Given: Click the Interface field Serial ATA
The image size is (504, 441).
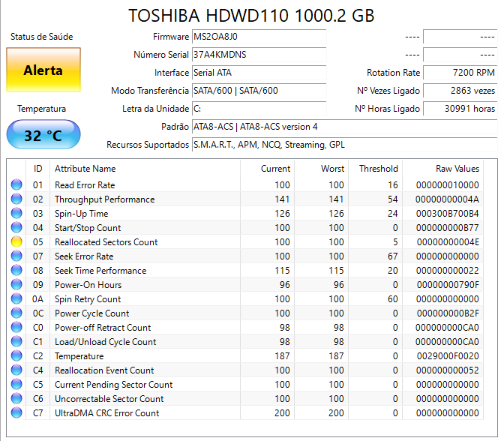Looking at the screenshot, I should click(259, 73).
